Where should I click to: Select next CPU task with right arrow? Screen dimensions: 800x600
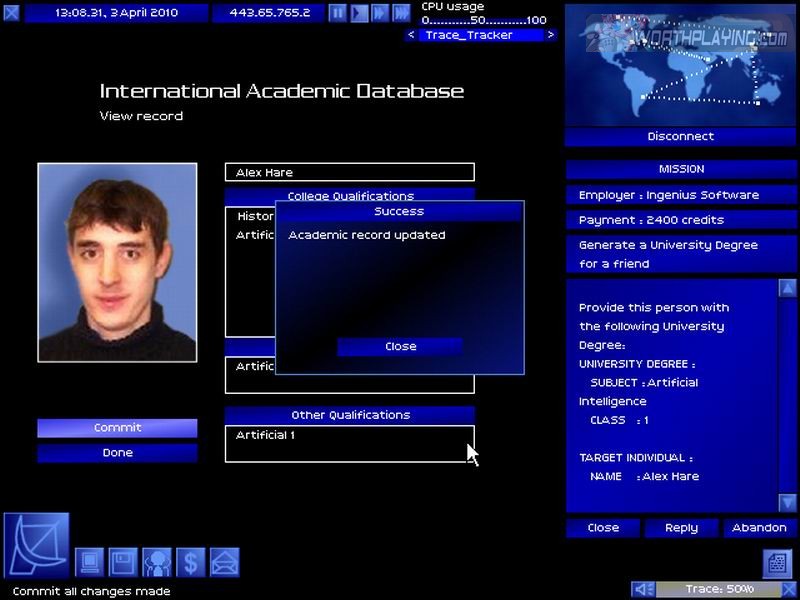[553, 35]
